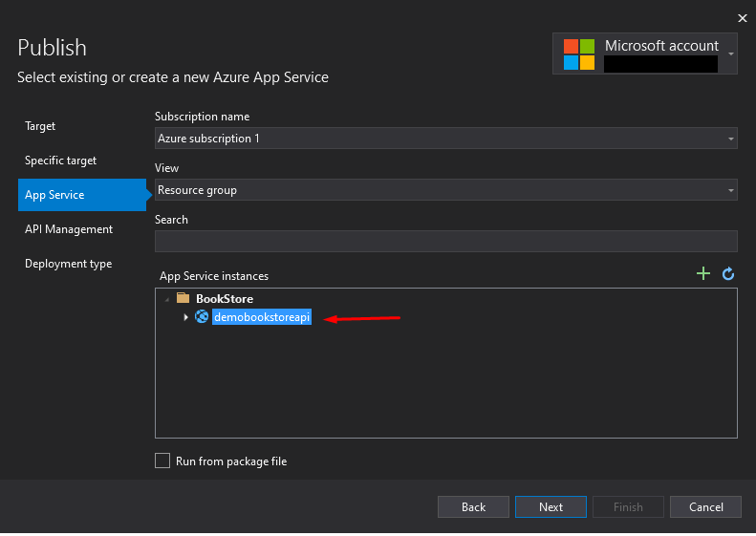Click the demobookstoreapi globe icon
The width and height of the screenshot is (756, 536).
[x=202, y=316]
